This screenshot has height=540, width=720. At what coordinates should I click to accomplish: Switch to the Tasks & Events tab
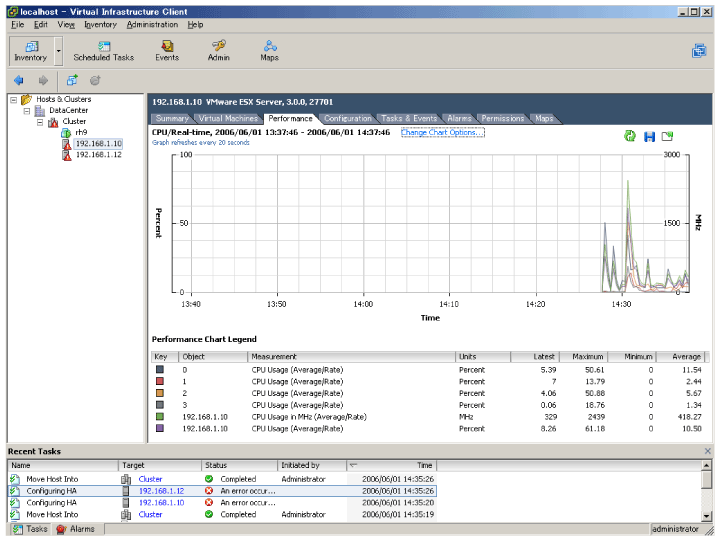409,118
